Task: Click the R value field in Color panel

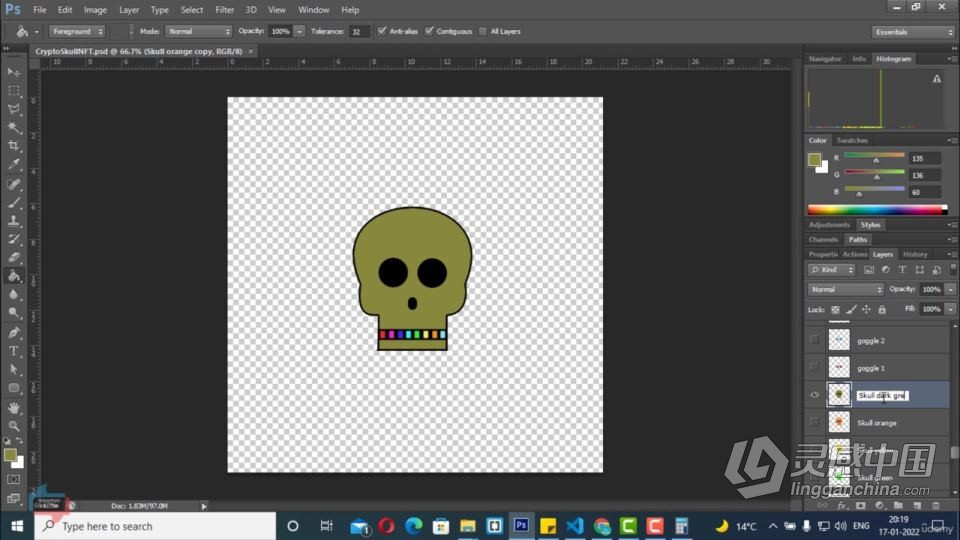Action: point(924,159)
